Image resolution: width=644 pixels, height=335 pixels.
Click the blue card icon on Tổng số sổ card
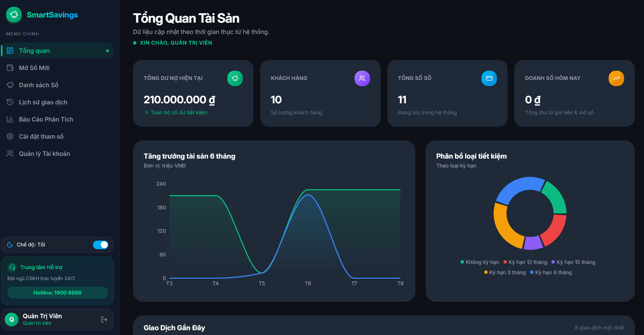(x=489, y=78)
